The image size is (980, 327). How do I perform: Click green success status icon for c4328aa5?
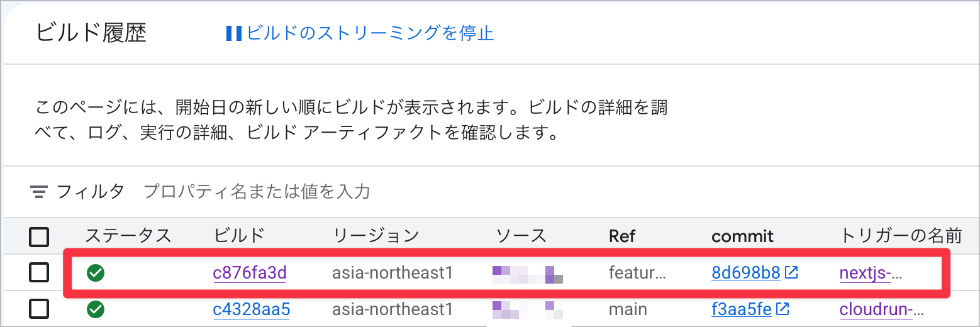tap(96, 309)
